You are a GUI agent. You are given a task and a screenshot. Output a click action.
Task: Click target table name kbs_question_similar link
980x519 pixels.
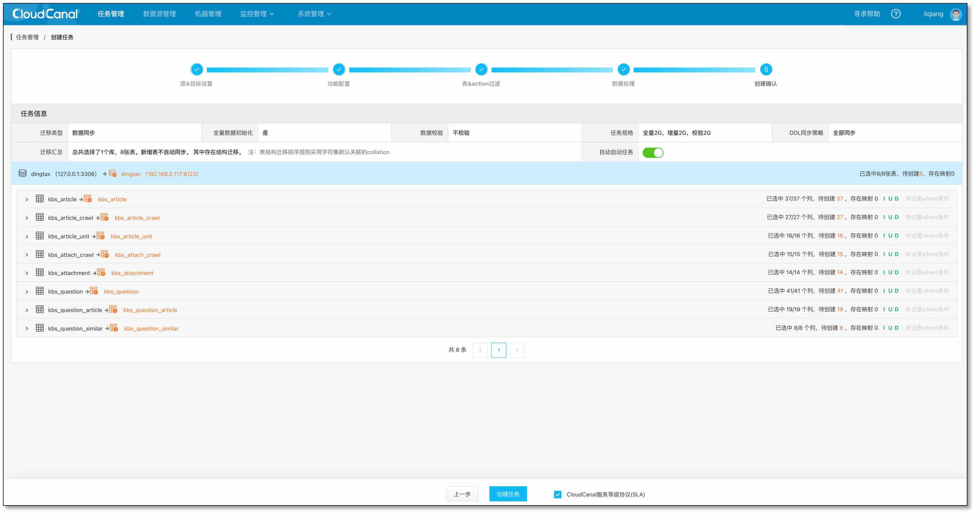point(151,329)
